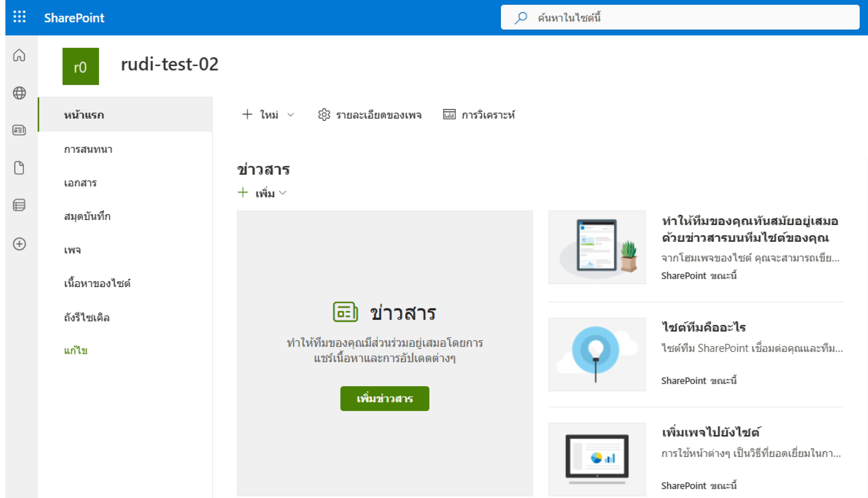Click the green r0 site logo

click(x=81, y=66)
